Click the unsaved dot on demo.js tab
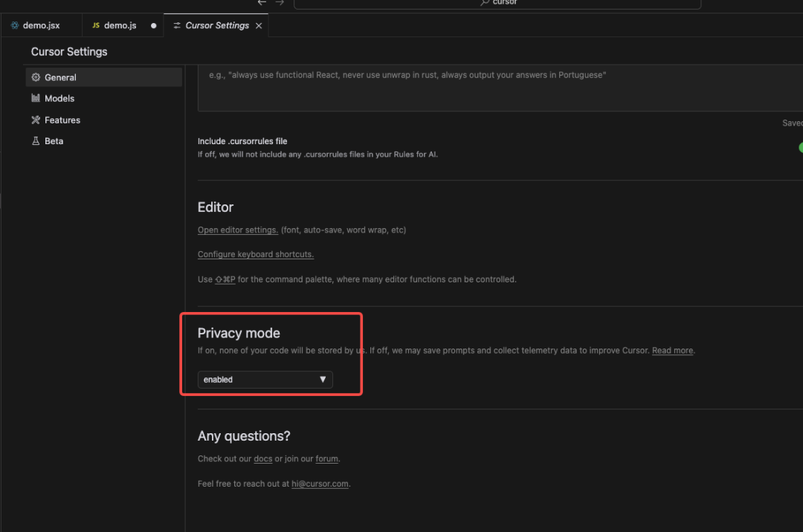Viewport: 803px width, 532px height. tap(154, 25)
